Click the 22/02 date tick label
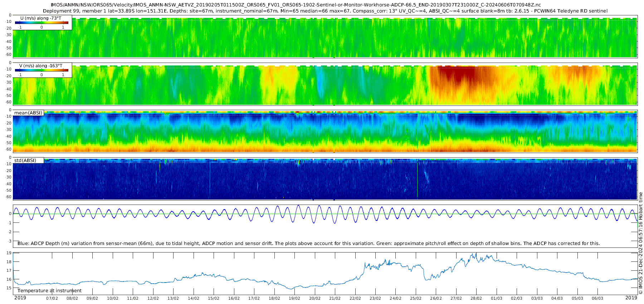This screenshot has height=304, width=644. [355, 298]
